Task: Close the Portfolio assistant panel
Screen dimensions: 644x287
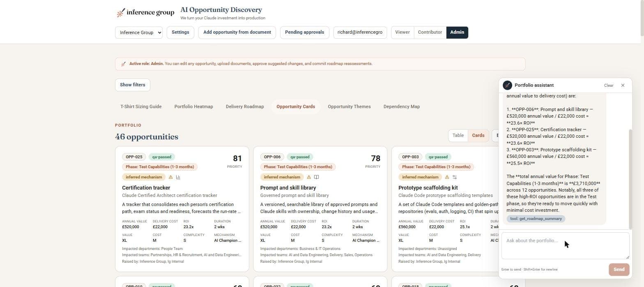Action: pyautogui.click(x=623, y=85)
